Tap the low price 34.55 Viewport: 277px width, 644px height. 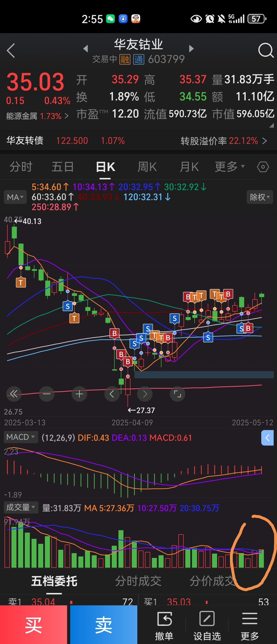point(193,97)
